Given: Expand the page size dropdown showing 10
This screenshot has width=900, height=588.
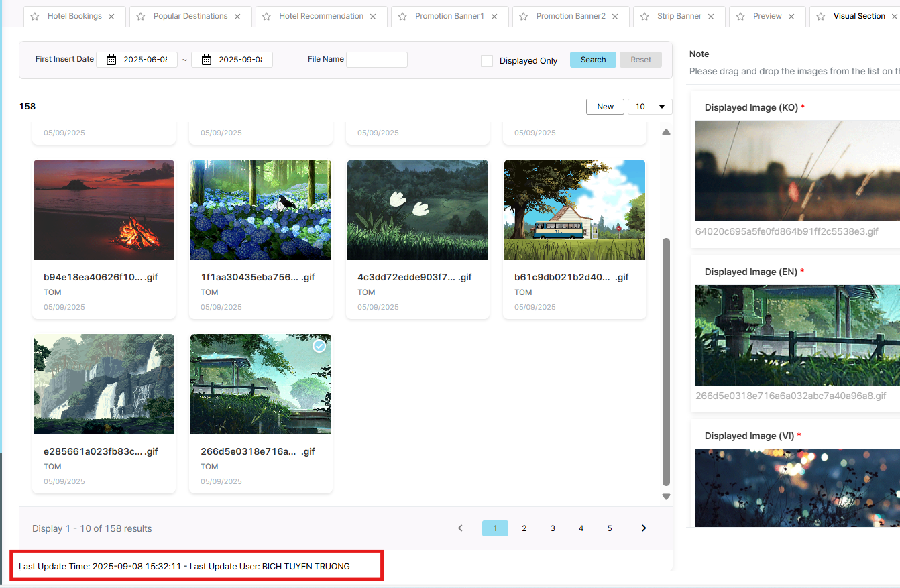Looking at the screenshot, I should (x=650, y=107).
